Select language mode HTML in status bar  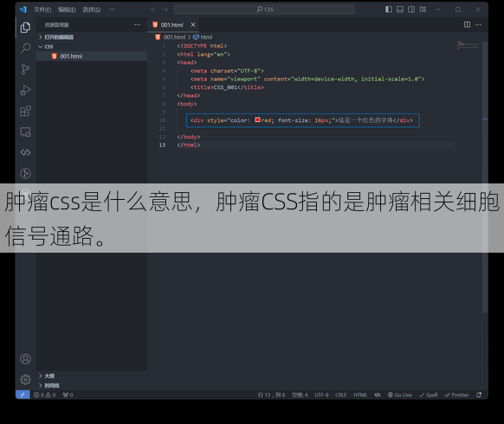tap(360, 395)
